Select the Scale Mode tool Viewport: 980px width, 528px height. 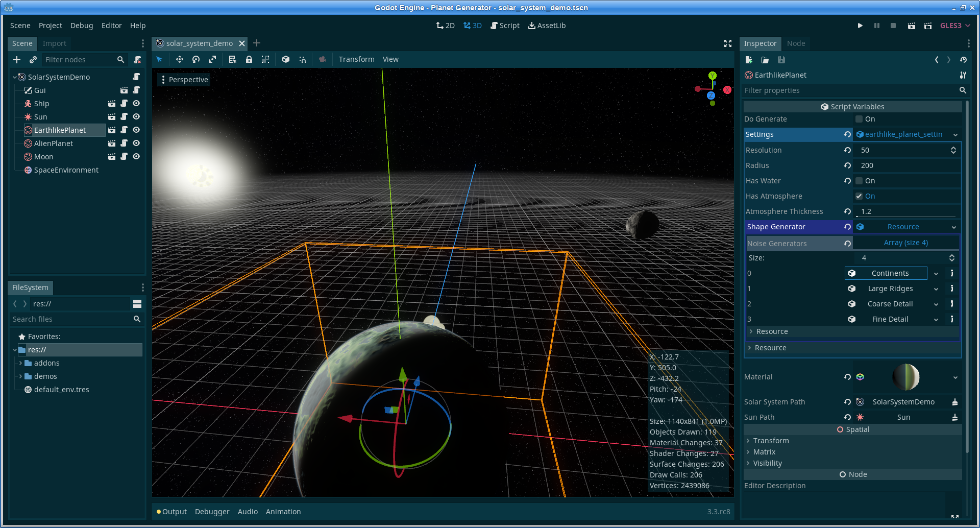coord(212,59)
